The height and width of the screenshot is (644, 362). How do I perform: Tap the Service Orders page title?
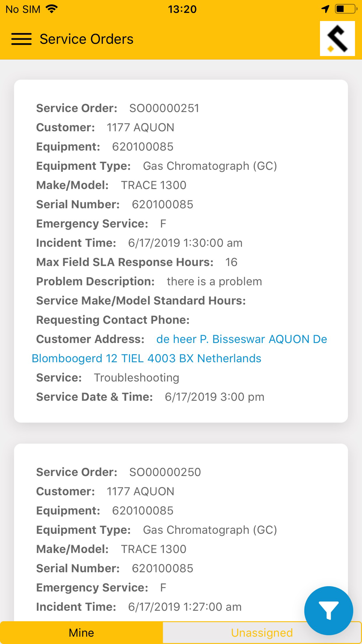(87, 39)
